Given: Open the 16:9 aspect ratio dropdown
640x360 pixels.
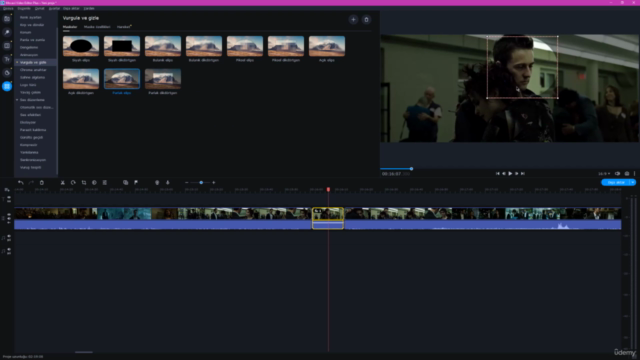Looking at the screenshot, I should tap(604, 173).
